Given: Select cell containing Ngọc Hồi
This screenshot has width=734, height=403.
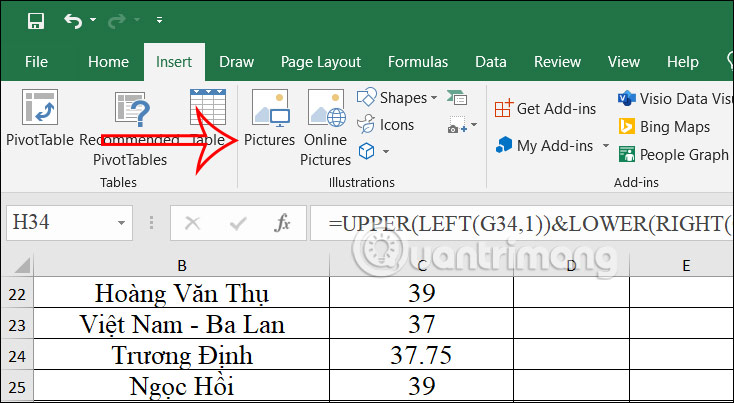Looking at the screenshot, I should tap(182, 386).
